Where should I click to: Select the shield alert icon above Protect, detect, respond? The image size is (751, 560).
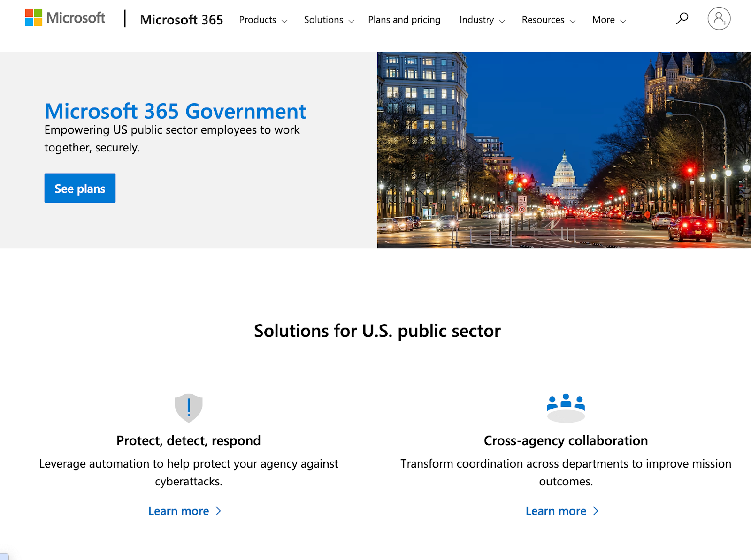(188, 408)
